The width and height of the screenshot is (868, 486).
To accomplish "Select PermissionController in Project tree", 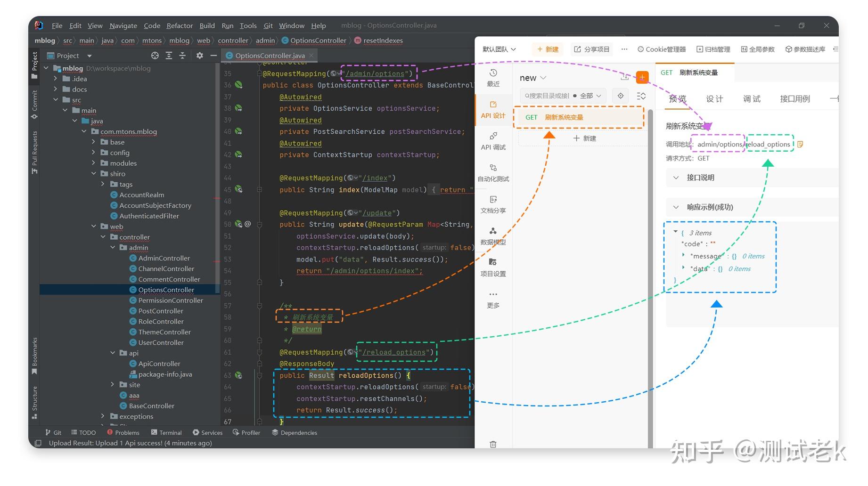I will click(x=171, y=300).
